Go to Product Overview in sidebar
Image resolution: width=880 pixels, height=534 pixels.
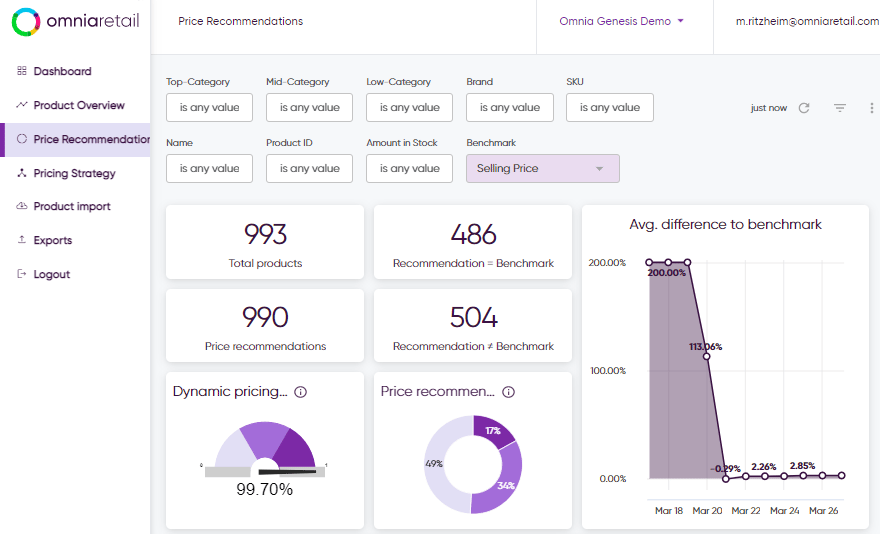pyautogui.click(x=79, y=105)
